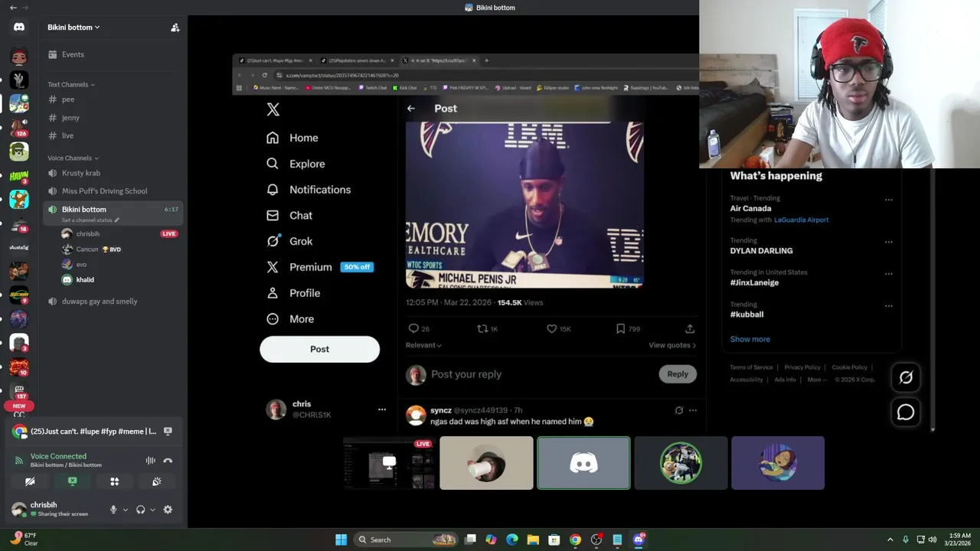This screenshot has width=980, height=551.
Task: Click the Windows taskbar Search box
Action: tap(407, 540)
